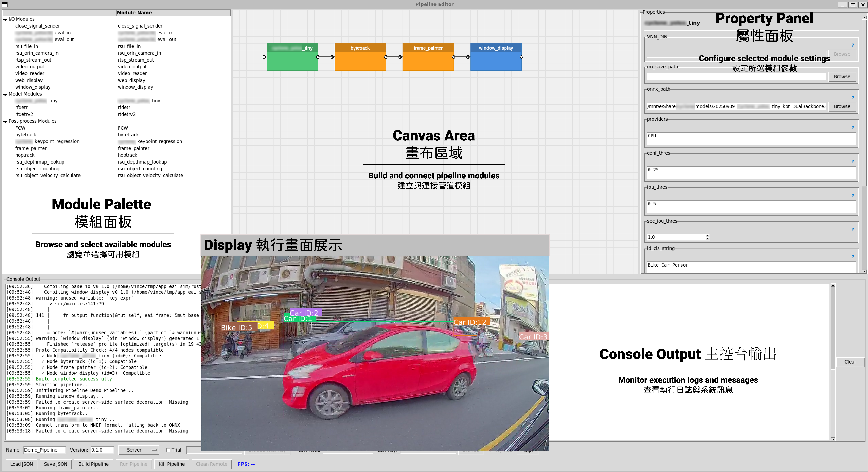View help for iou_thres property
This screenshot has width=868, height=472.
(853, 196)
